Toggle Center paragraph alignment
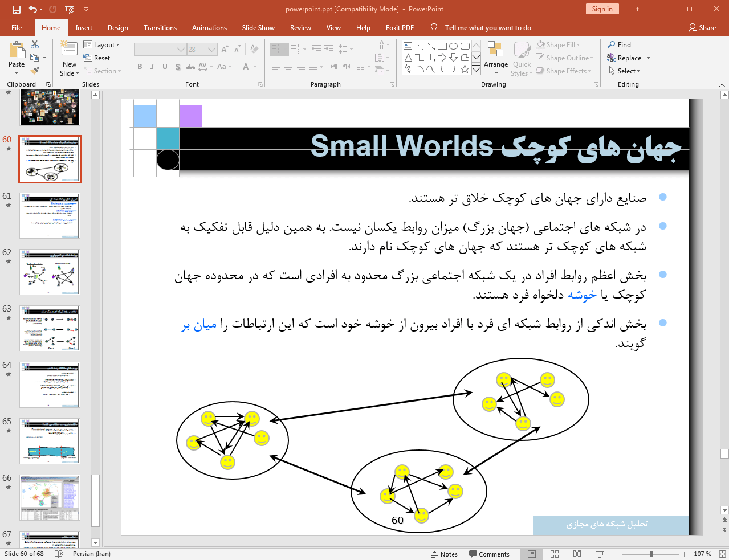 point(288,67)
